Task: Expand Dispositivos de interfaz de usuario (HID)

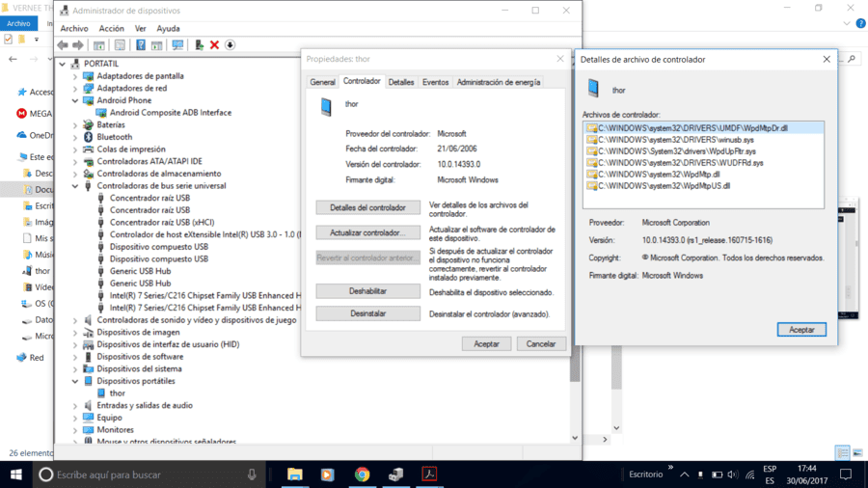Action: [75, 344]
